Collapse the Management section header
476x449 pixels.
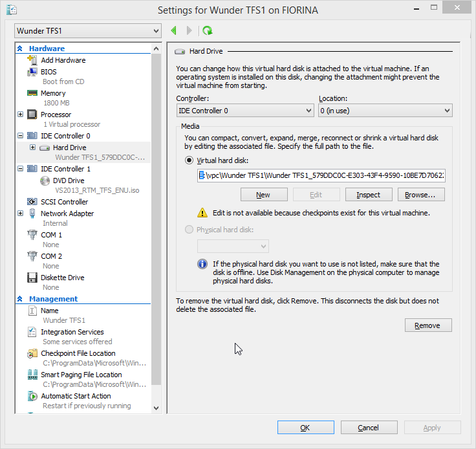point(20,299)
